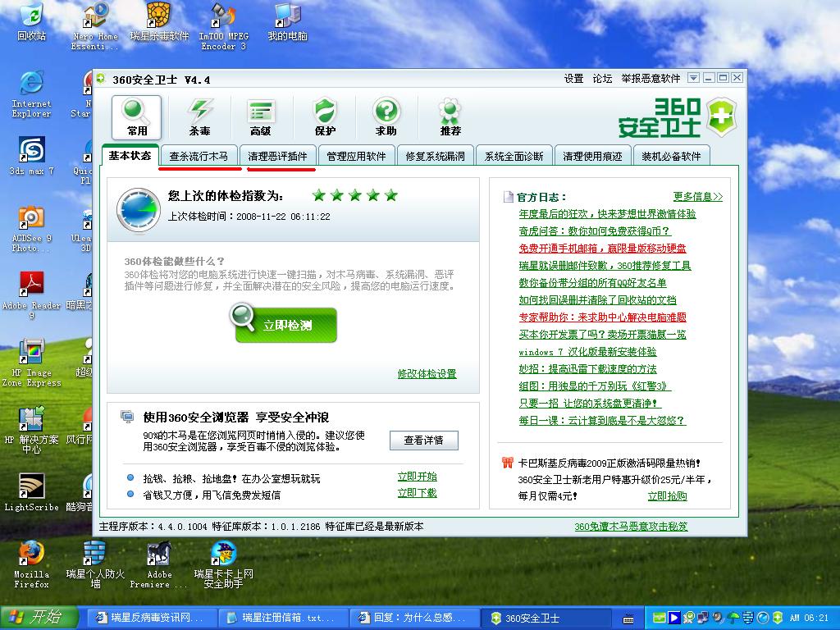The width and height of the screenshot is (840, 630).
Task: Switch to 瑞星注册信箱.txt taskbar window
Action: 283,618
